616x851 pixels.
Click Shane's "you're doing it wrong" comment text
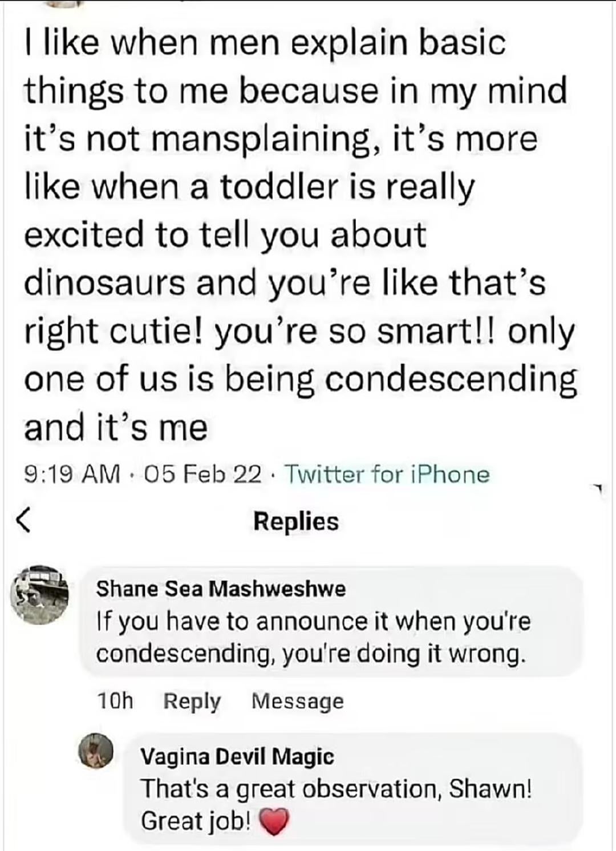coord(310,654)
